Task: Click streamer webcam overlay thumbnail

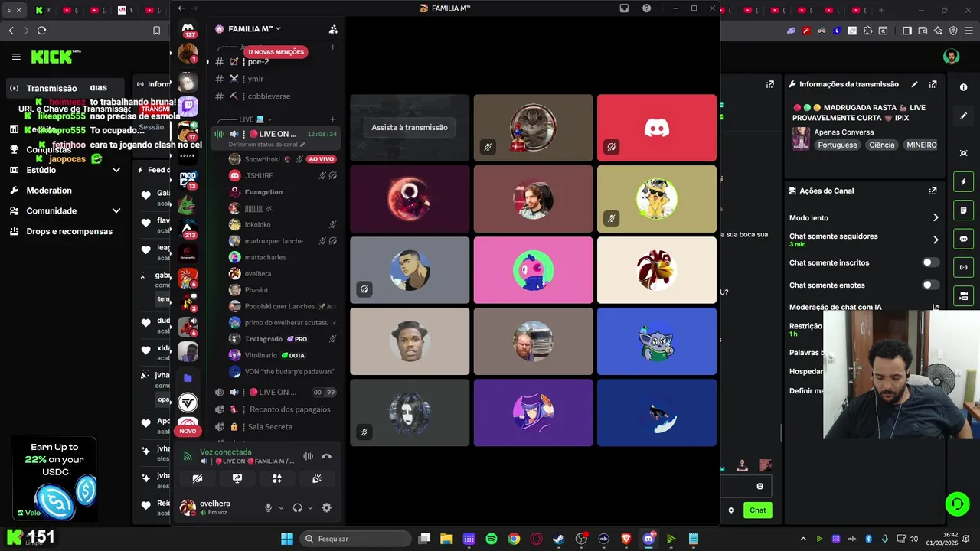Action: coord(901,374)
